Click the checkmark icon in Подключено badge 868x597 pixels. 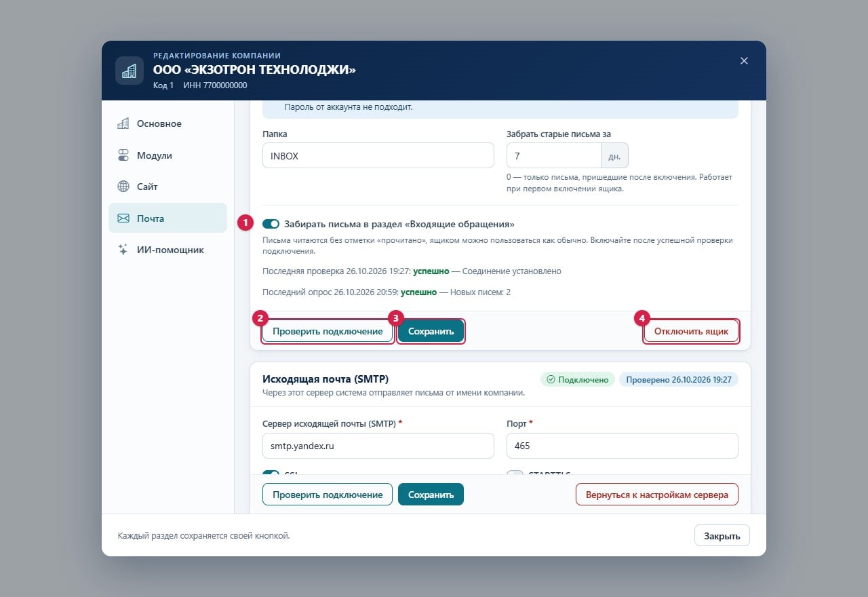pyautogui.click(x=551, y=379)
